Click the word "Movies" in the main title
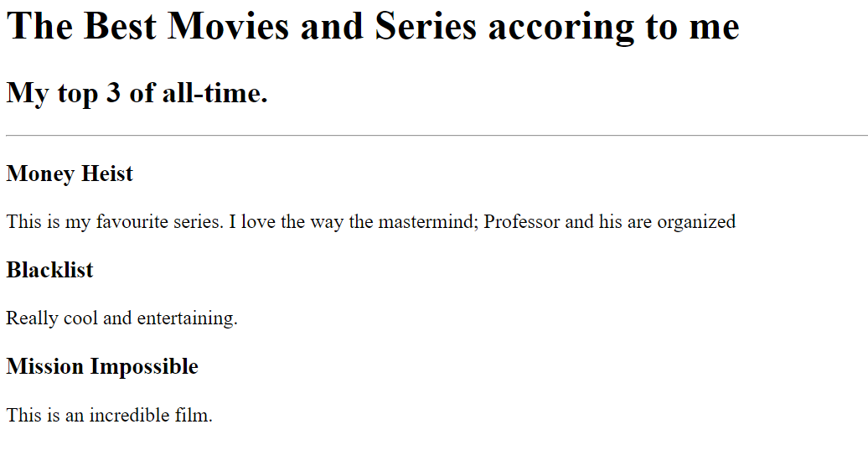The image size is (868, 476). coord(228,26)
